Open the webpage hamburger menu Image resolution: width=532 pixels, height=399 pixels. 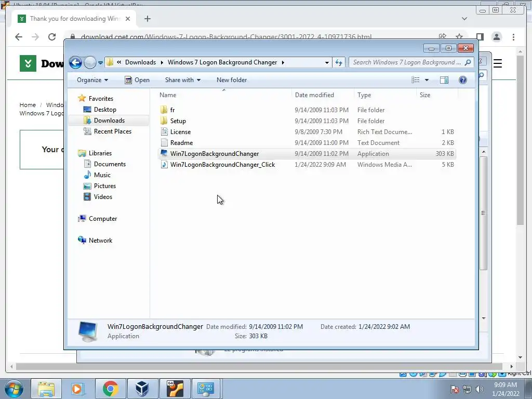[x=497, y=63]
